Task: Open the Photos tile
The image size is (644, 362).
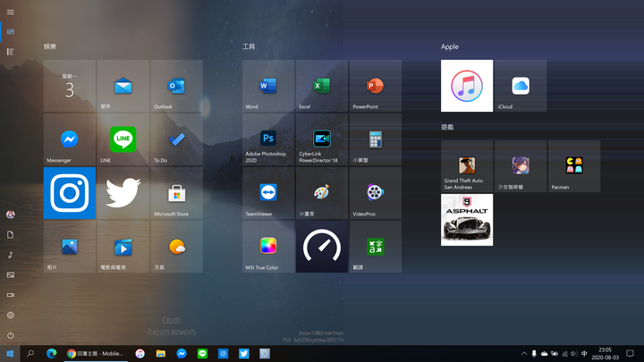Action: coord(70,247)
